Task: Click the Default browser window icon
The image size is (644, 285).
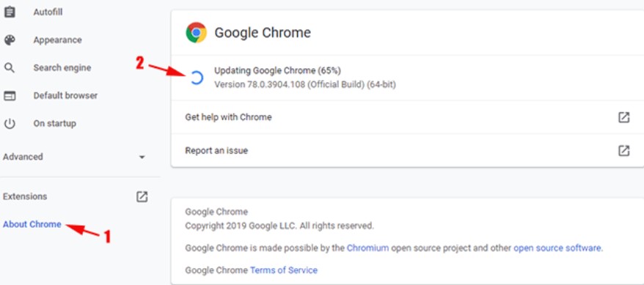Action: [x=10, y=95]
